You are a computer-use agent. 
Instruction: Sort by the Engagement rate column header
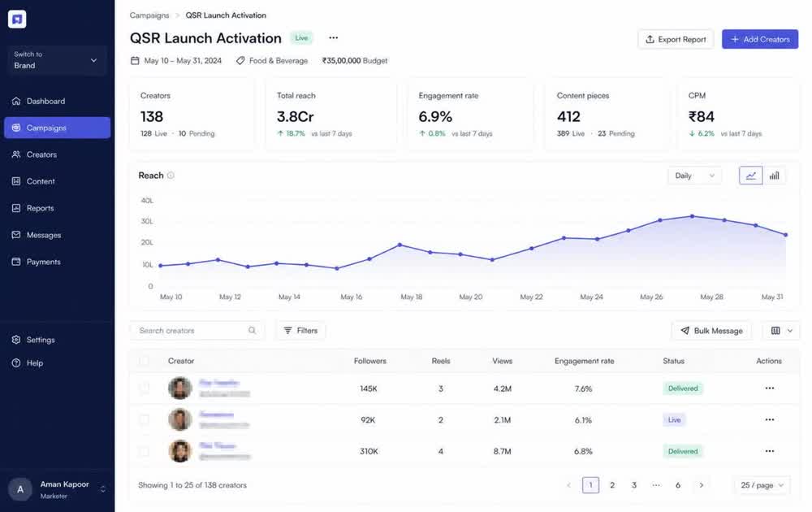(x=584, y=361)
